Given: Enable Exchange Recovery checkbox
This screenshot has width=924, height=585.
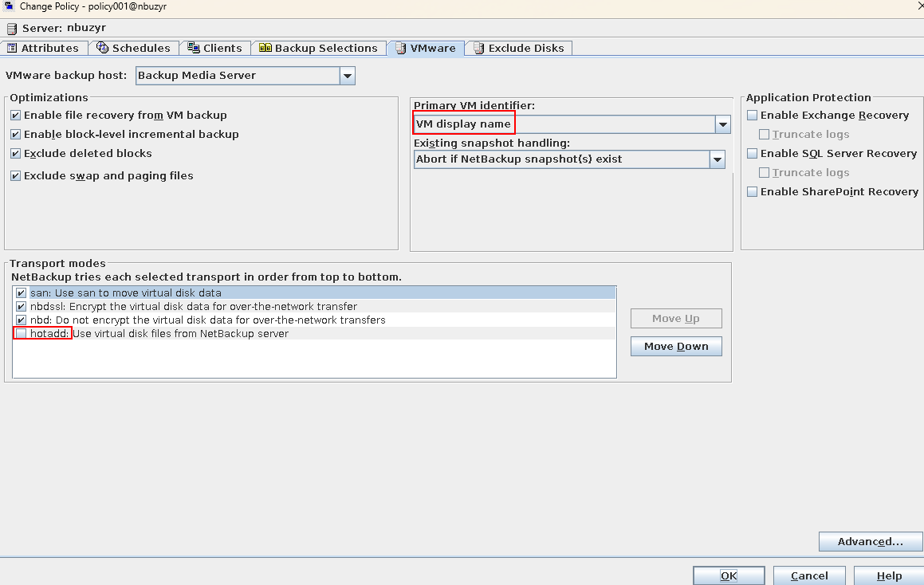Looking at the screenshot, I should (x=752, y=116).
